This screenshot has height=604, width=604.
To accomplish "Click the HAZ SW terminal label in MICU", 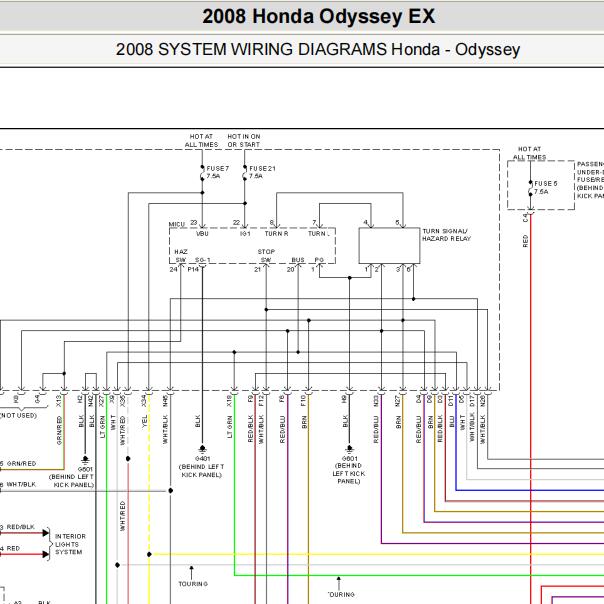I will pyautogui.click(x=181, y=255).
